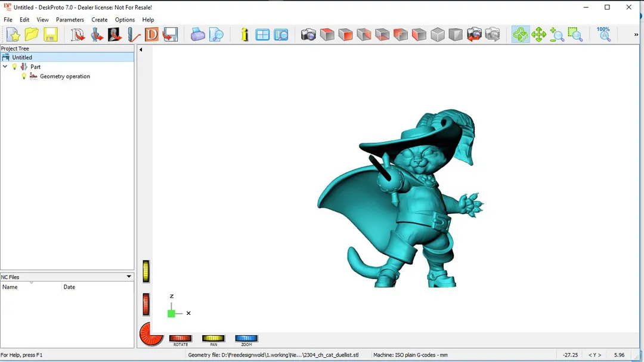Choose the dark gray cube view icon

456,35
